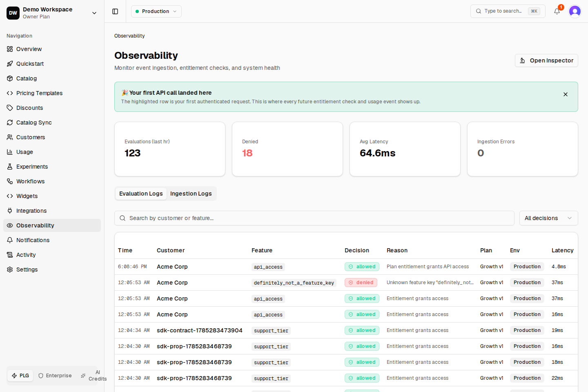Image resolution: width=588 pixels, height=392 pixels.
Task: Click the Avg Latency stat card
Action: pyautogui.click(x=405, y=149)
